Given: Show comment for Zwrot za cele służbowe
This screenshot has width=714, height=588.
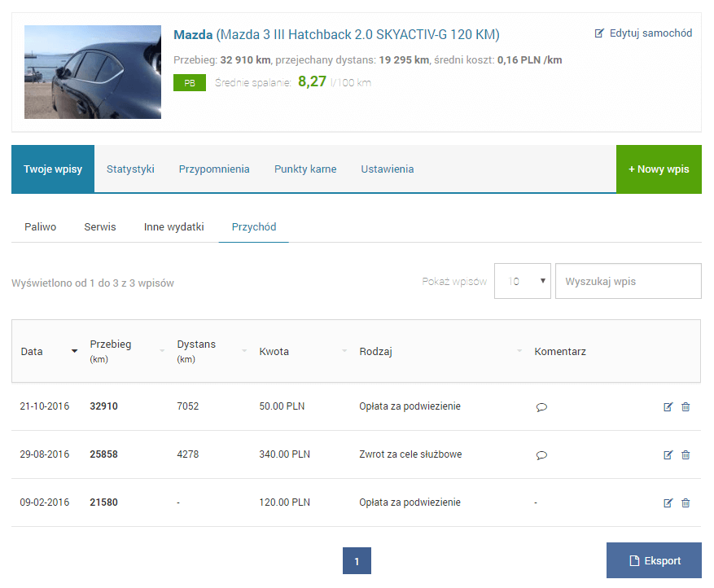Looking at the screenshot, I should pos(541,455).
